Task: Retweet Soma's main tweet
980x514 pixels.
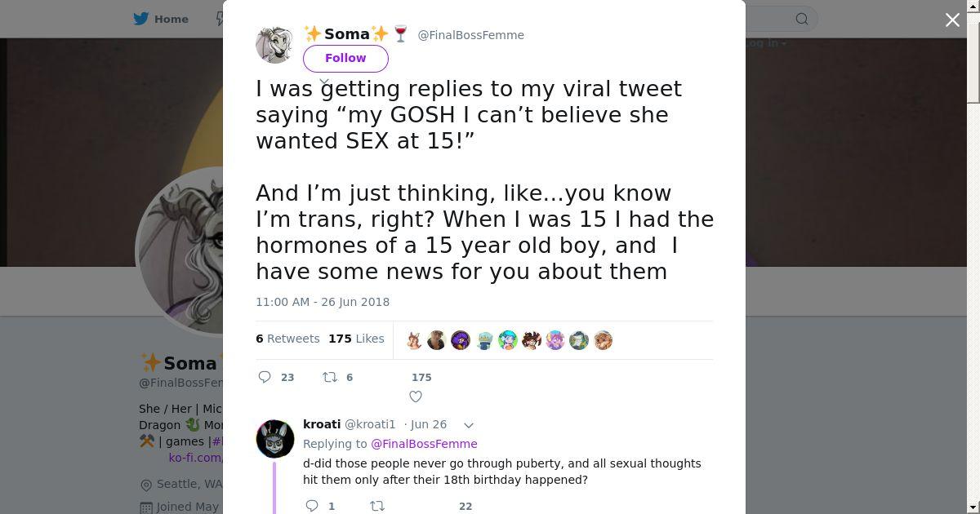Action: click(x=330, y=377)
